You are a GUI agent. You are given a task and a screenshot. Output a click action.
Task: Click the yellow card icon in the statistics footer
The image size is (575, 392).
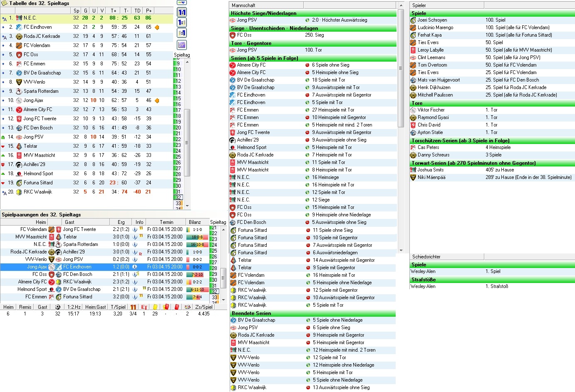point(155,307)
